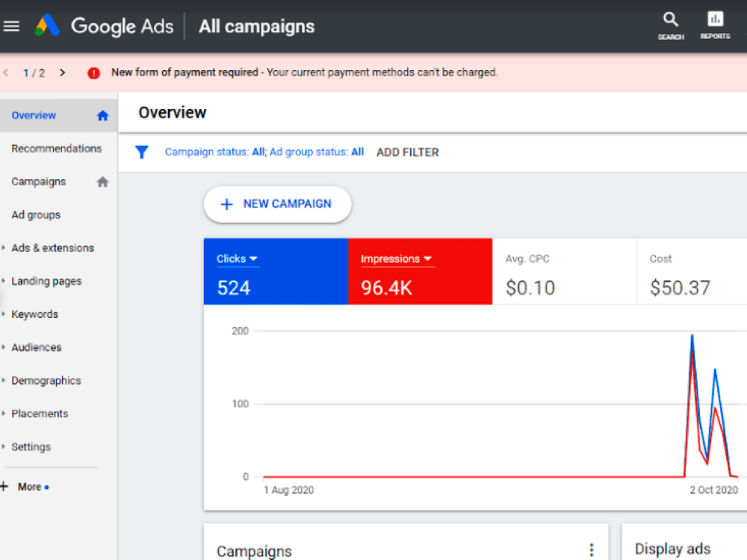The width and height of the screenshot is (747, 560).
Task: Expand Landing pages in sidebar
Action: 3,281
